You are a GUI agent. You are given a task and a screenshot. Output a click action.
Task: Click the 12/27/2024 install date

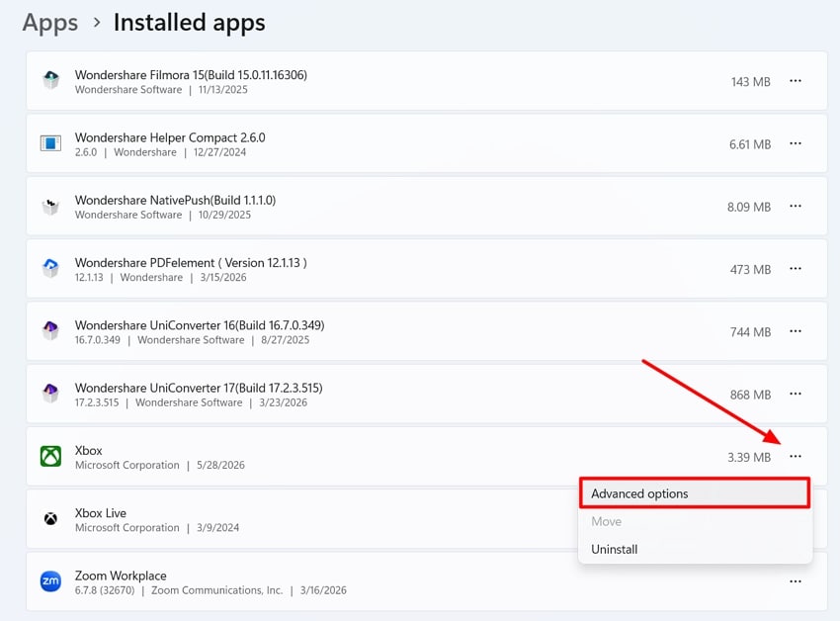[219, 152]
